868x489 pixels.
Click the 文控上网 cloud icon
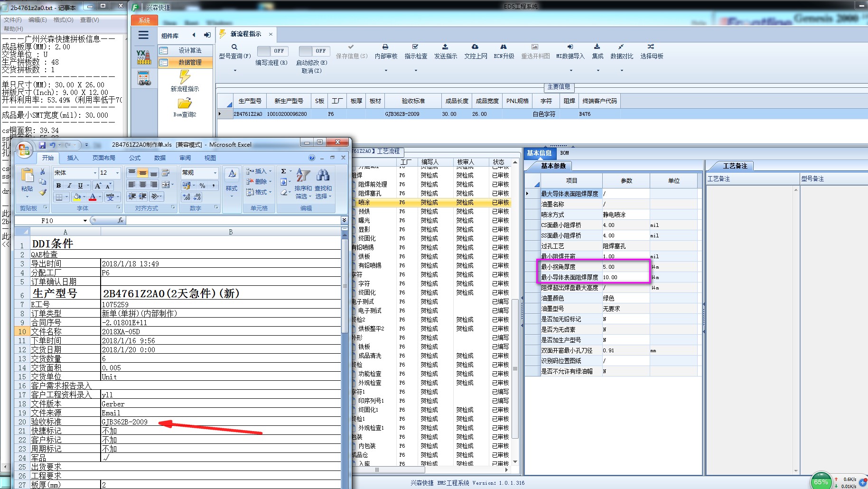click(x=475, y=47)
